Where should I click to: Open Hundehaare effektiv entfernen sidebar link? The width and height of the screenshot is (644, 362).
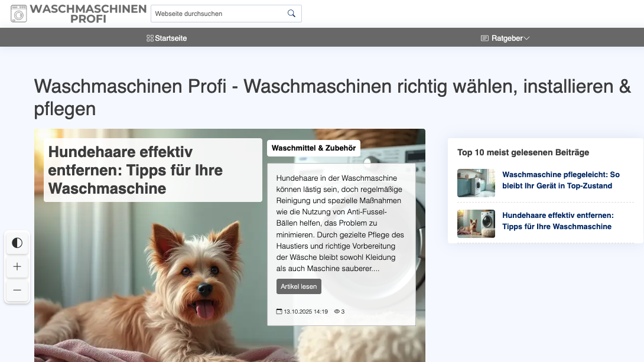click(557, 220)
